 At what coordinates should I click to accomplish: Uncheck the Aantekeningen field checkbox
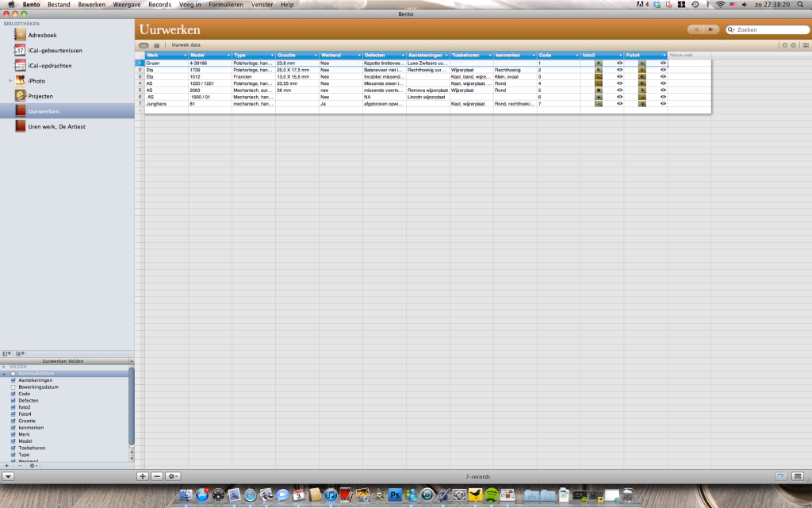pyautogui.click(x=13, y=380)
